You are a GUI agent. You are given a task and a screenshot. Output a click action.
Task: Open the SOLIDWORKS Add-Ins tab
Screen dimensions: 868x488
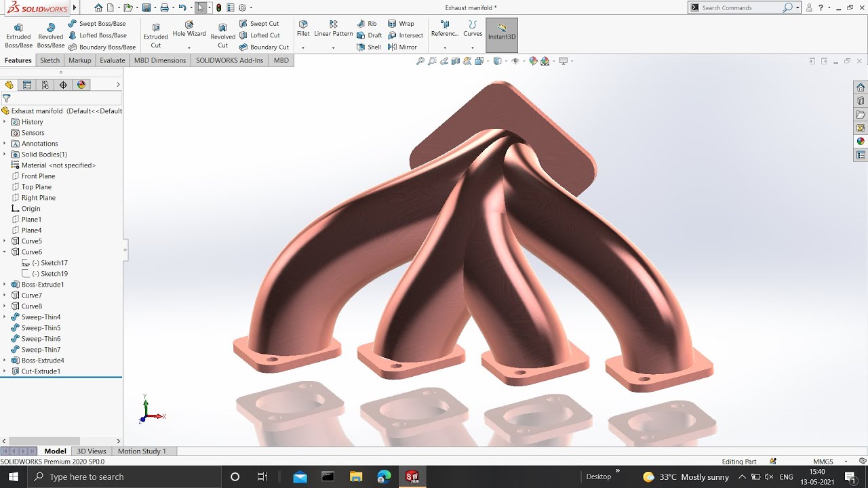pyautogui.click(x=229, y=60)
